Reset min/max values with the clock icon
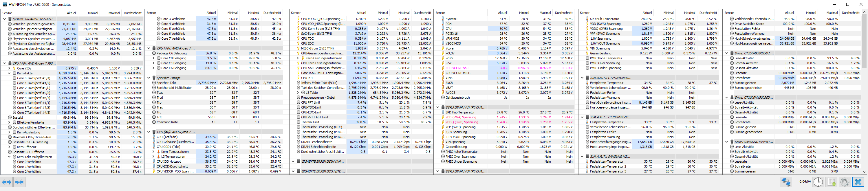The image size is (868, 191). [818, 182]
